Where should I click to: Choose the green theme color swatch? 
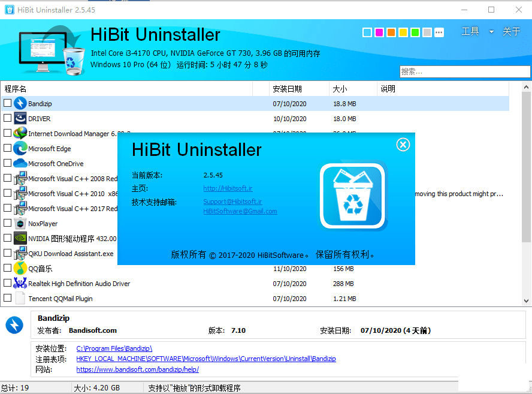[415, 32]
